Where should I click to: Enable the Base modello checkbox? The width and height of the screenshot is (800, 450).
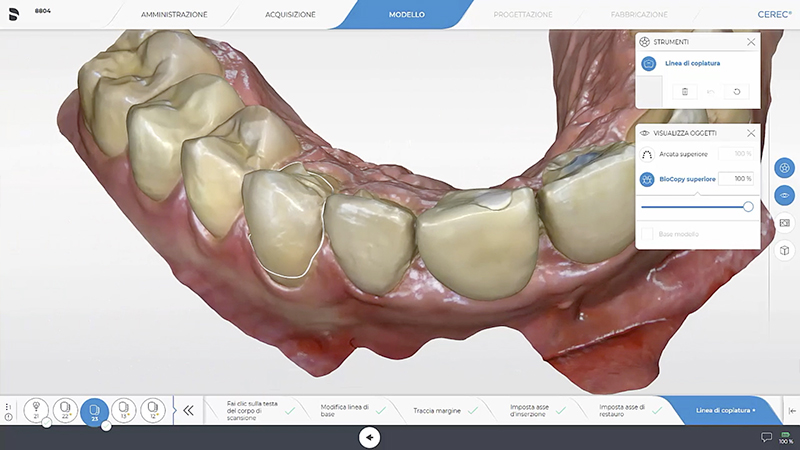click(x=647, y=234)
